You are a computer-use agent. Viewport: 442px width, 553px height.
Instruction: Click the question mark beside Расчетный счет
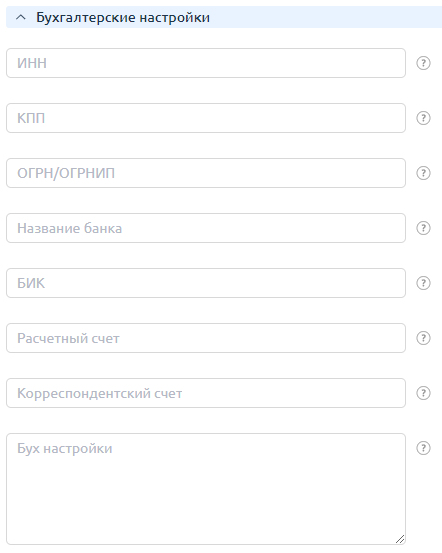coord(423,338)
